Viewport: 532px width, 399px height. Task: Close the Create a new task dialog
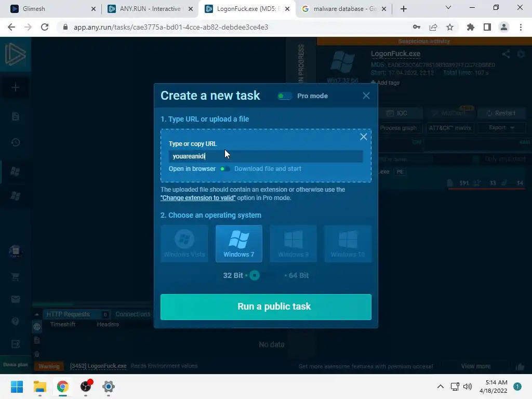[x=366, y=96]
